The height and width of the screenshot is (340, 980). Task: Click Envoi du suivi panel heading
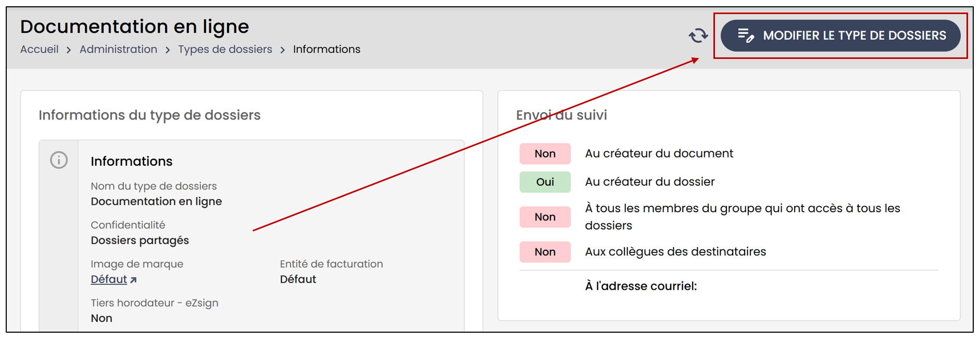coord(561,115)
